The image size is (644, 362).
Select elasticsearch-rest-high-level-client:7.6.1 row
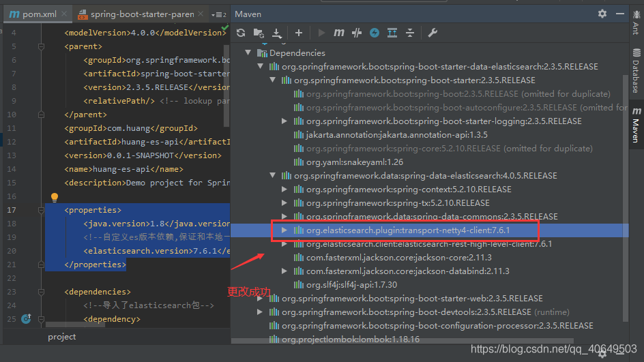[x=429, y=244]
